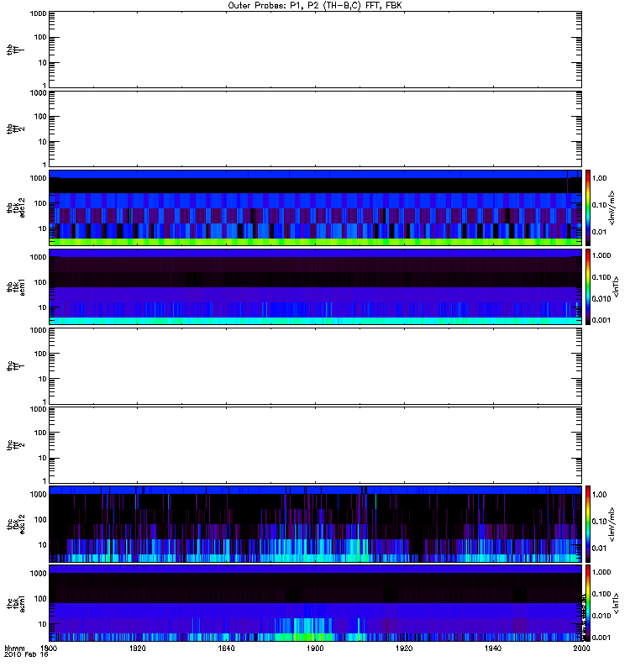Click "0.10" on the thb edc12 color scale
Viewport: 630px width, 672px height.
point(599,205)
